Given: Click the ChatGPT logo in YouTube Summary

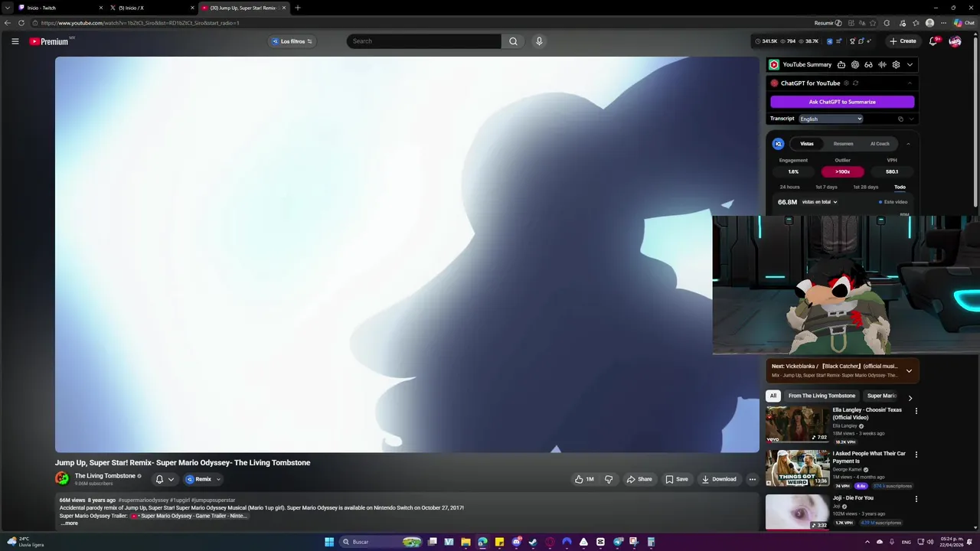Looking at the screenshot, I should (x=855, y=65).
